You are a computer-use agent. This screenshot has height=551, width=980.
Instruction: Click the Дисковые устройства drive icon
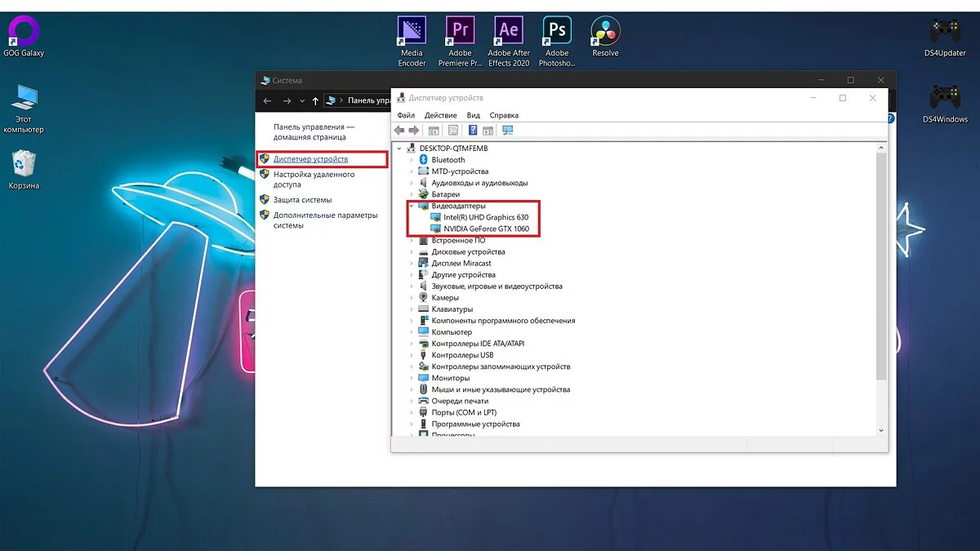(423, 252)
